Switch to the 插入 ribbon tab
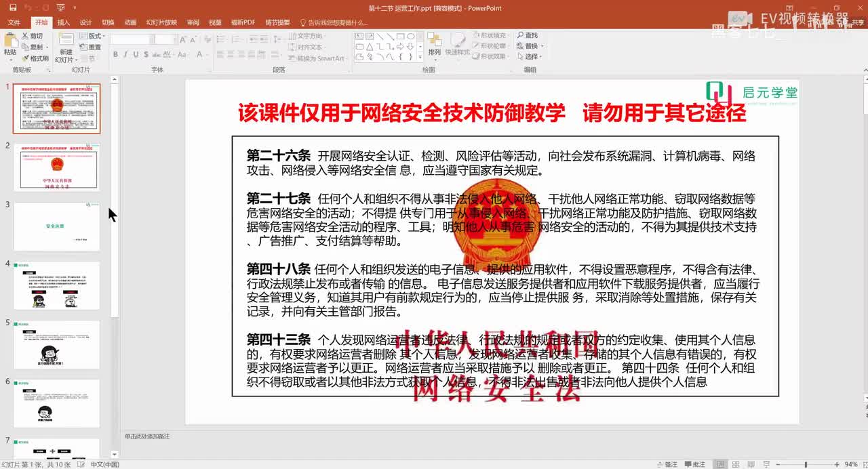This screenshot has height=469, width=868. tap(64, 22)
